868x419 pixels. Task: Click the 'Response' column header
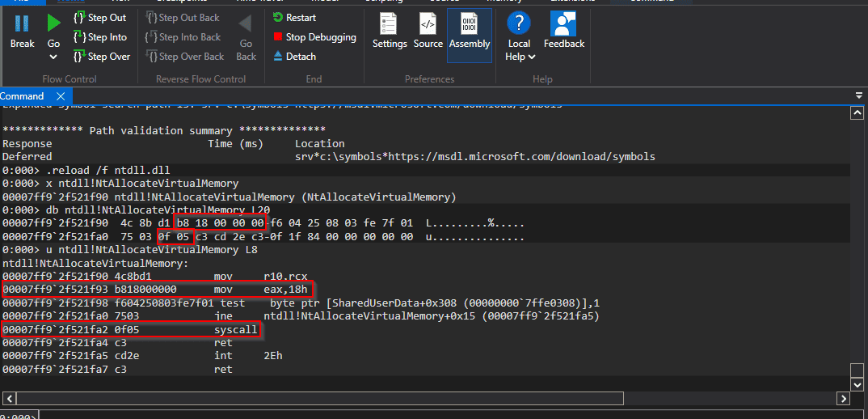27,144
